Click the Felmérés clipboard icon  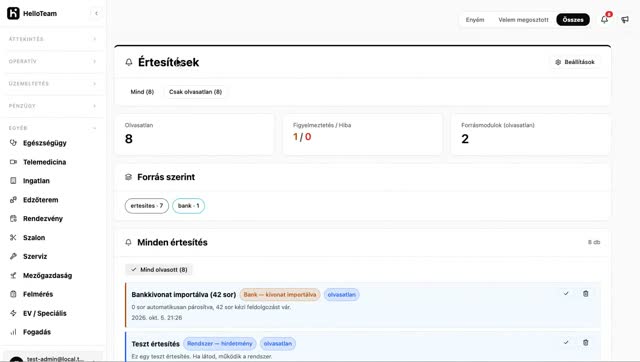(13, 294)
